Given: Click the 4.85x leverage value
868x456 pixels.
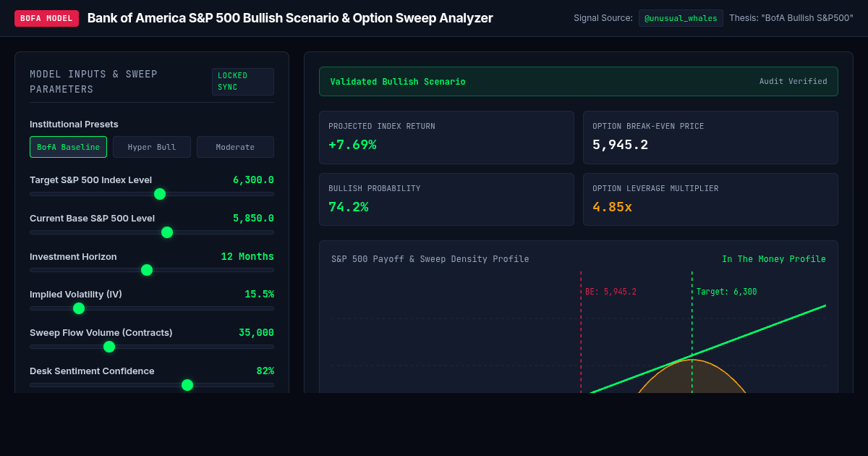Looking at the screenshot, I should pos(612,207).
